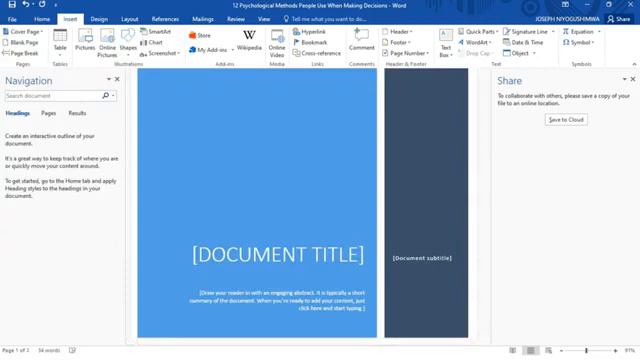Expand the Cover Page dropdown
This screenshot has width=640, height=360.
(x=42, y=31)
